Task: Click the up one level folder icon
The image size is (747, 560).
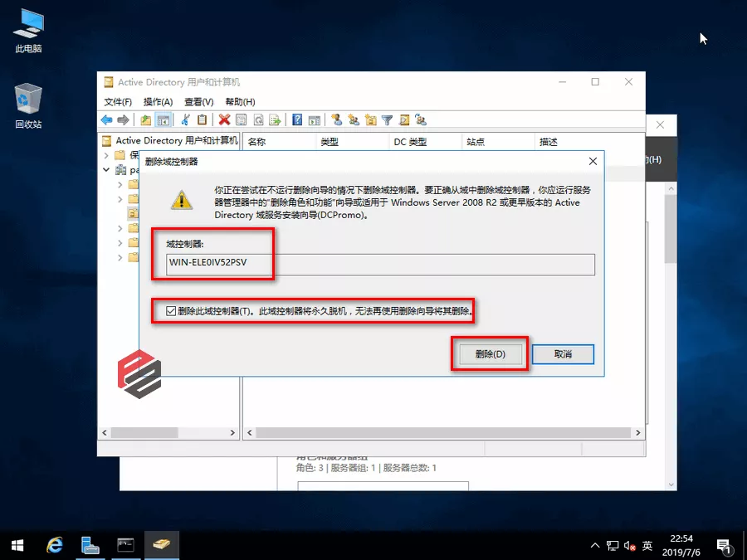Action: coord(146,119)
